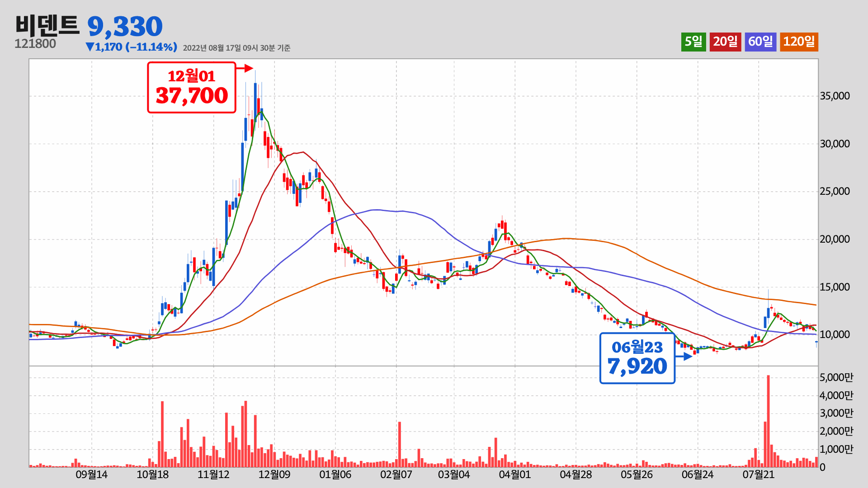Click the 5,000만 volume axis label

click(x=836, y=377)
